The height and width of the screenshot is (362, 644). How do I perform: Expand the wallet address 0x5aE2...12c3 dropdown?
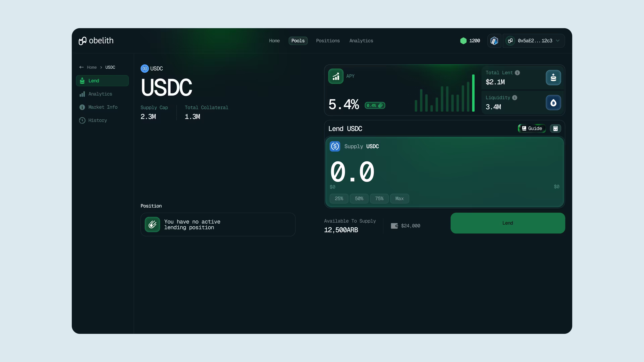558,41
